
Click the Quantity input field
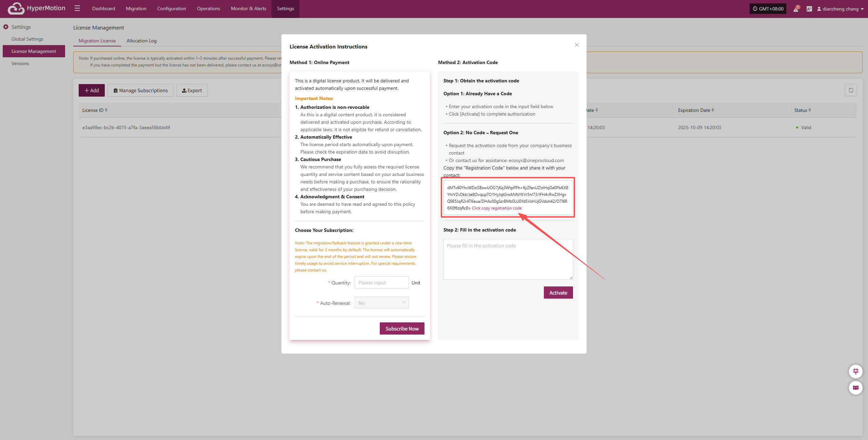click(381, 283)
